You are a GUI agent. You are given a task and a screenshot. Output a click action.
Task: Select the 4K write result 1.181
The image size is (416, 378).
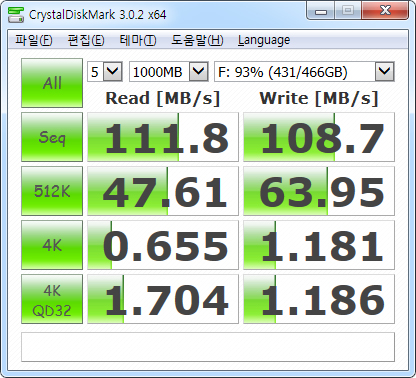tap(319, 245)
